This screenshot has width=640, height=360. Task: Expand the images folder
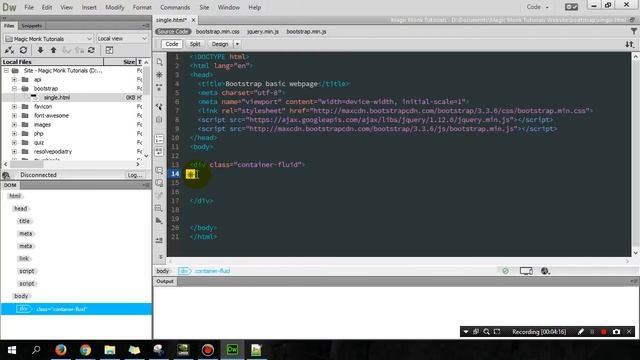[14, 124]
